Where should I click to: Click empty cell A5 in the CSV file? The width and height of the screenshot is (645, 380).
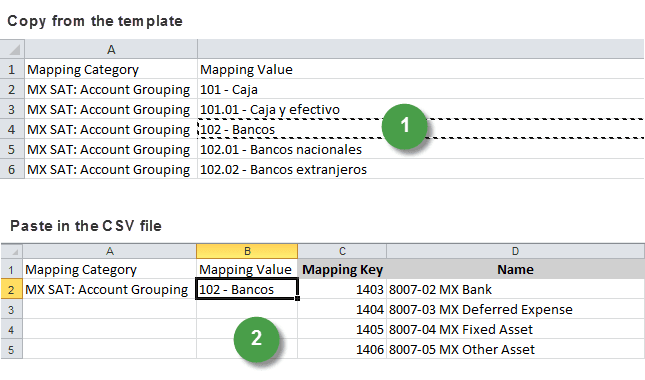click(x=109, y=350)
